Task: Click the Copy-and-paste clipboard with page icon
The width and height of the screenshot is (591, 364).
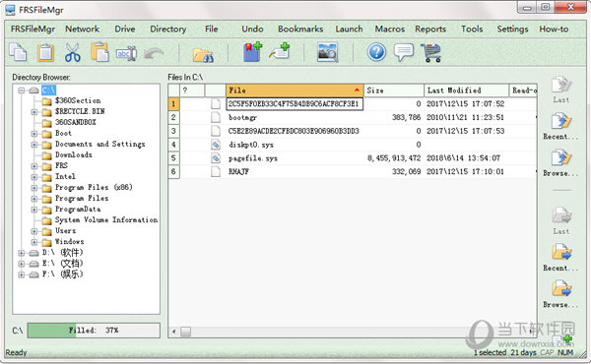Action: click(x=99, y=52)
